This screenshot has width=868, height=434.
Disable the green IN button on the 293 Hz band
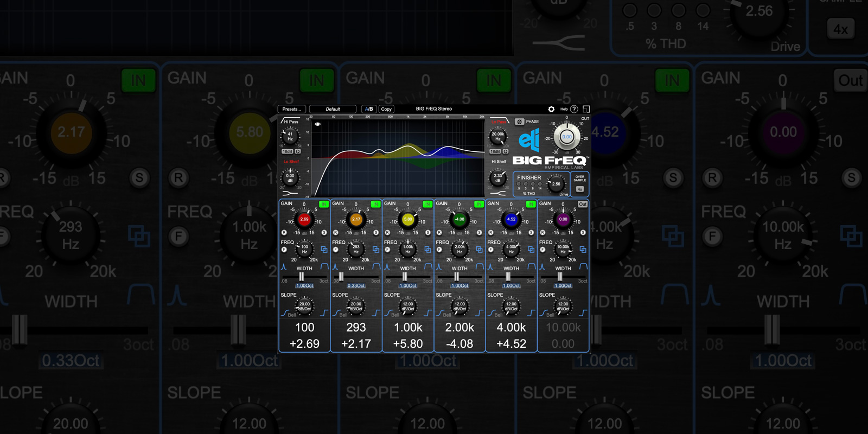(375, 204)
